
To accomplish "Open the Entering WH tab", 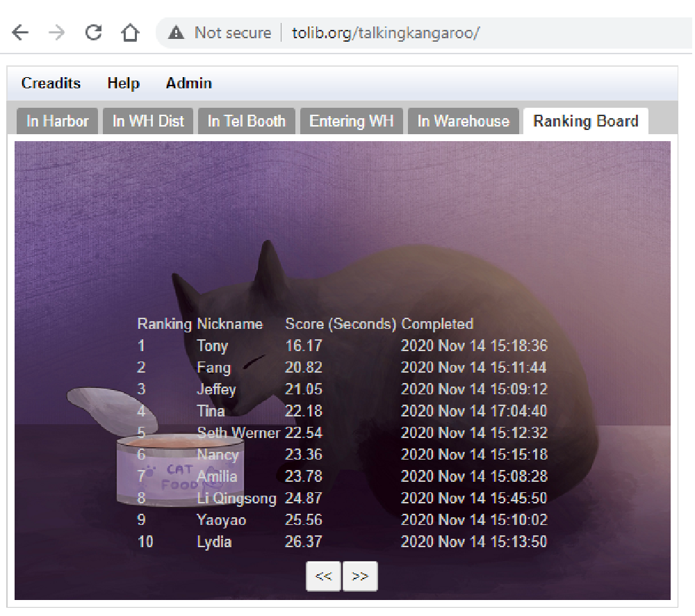I will pyautogui.click(x=351, y=121).
